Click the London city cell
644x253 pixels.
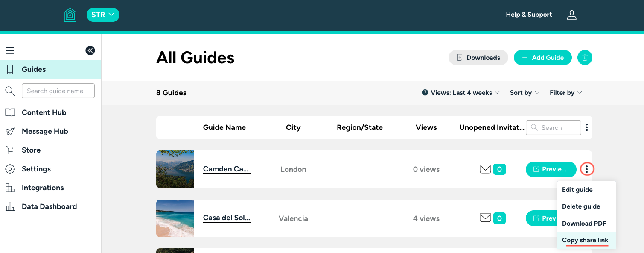[293, 169]
